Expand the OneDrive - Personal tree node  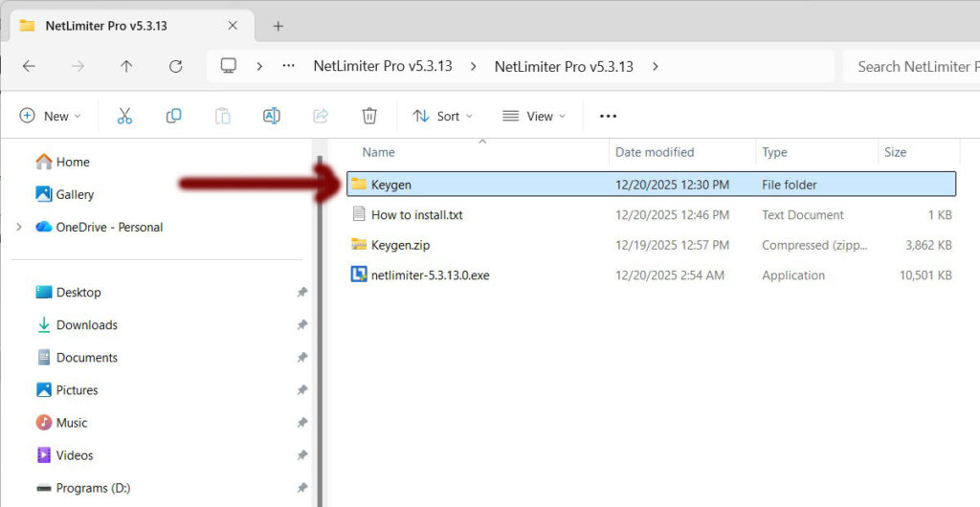coord(18,227)
